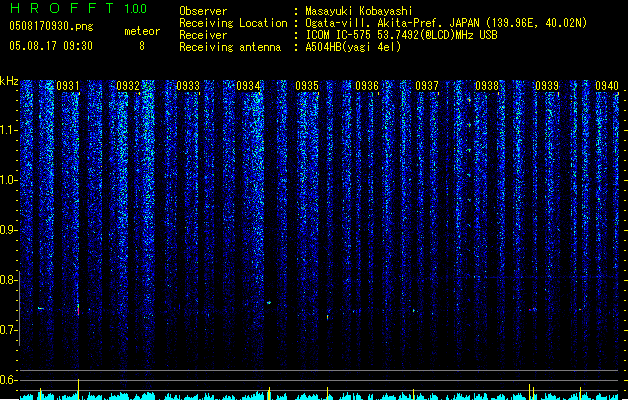This screenshot has width=629, height=400.
Task: Click the 0937 time marker
Action: coord(427,86)
